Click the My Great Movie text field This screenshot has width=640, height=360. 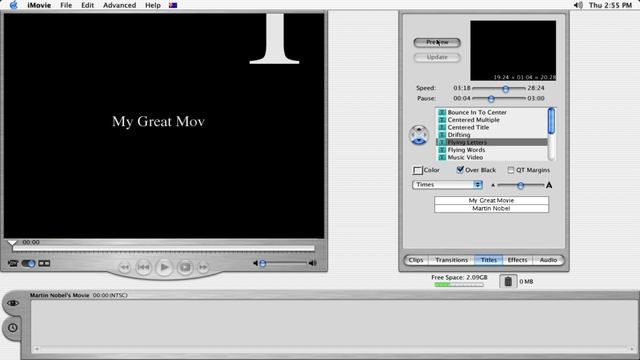(491, 200)
